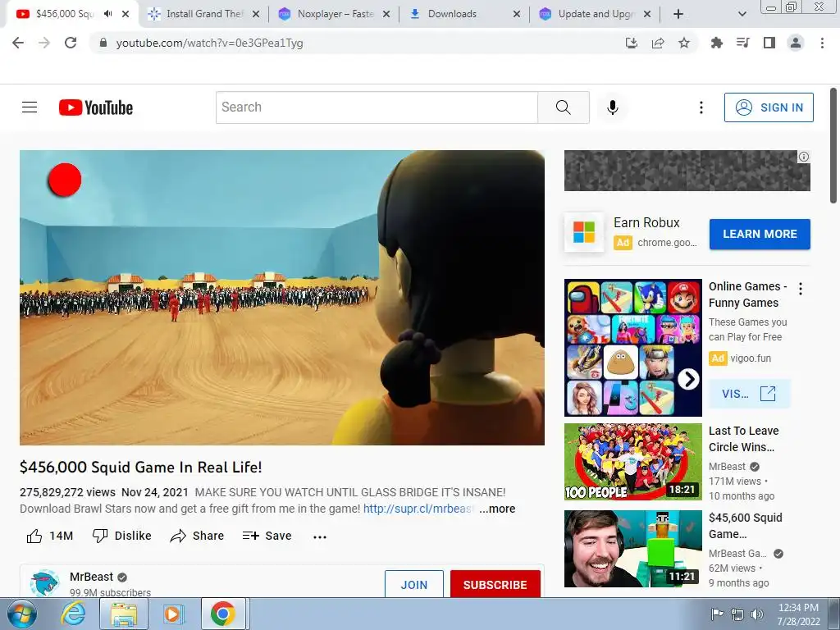Click the YouTube search input field
The image size is (840, 630).
pyautogui.click(x=377, y=107)
